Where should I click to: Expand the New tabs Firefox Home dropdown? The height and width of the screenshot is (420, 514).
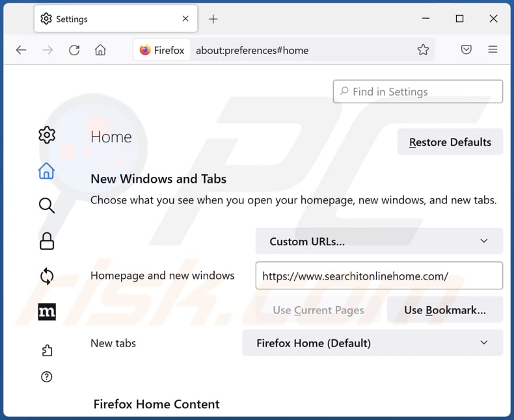372,343
